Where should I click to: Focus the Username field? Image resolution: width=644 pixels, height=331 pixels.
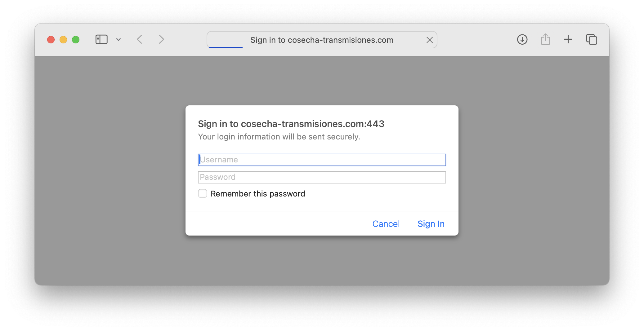[322, 160]
